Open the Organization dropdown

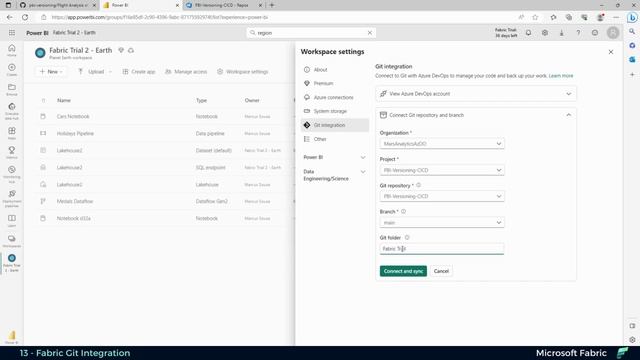pyautogui.click(x=442, y=144)
